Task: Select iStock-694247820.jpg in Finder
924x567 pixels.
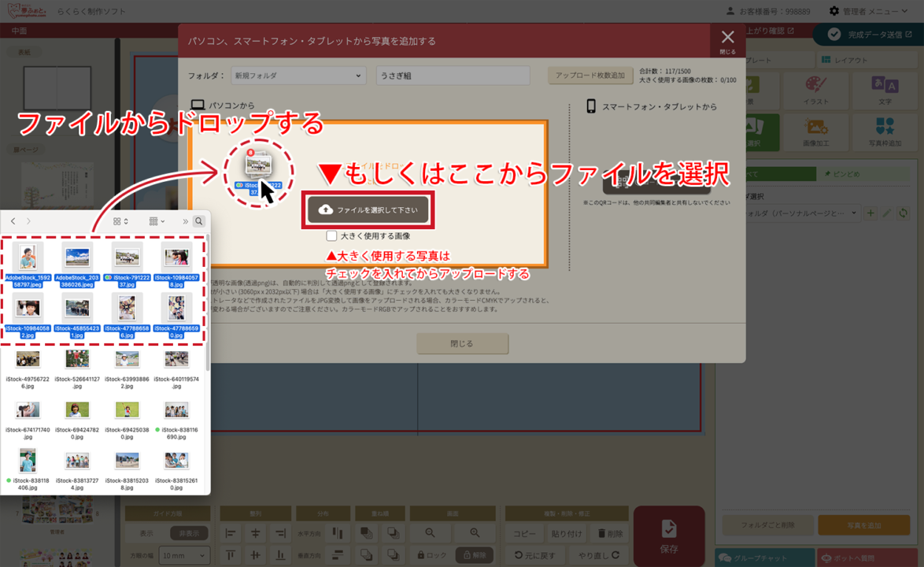Action: 77,421
